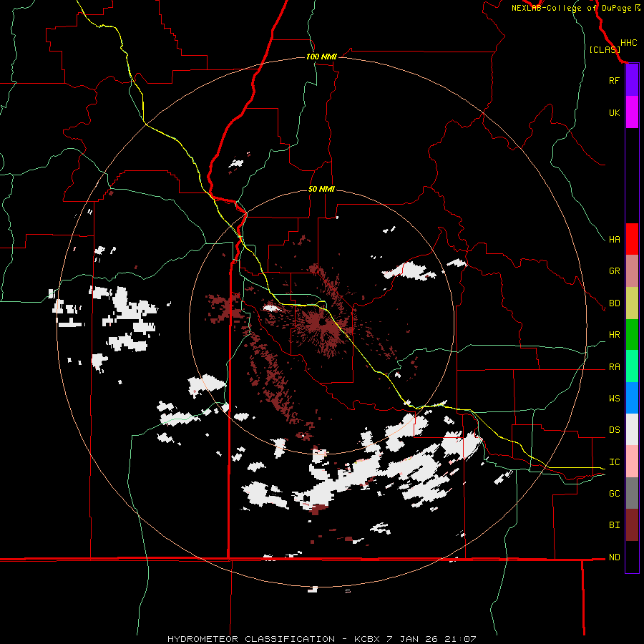Screen dimensions: 644x644
Task: Click the RA legend label
Action: [614, 367]
